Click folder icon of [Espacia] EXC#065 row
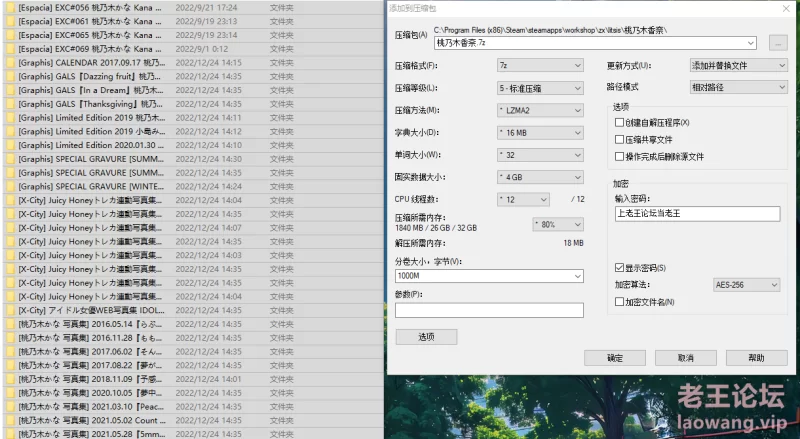Screen dimensions: 800x439 pyautogui.click(x=10, y=35)
